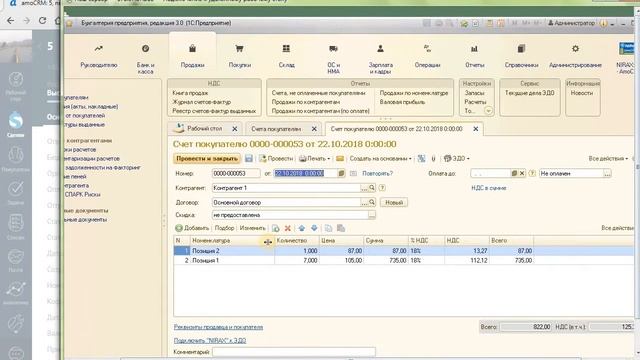Open Валовая прибыль report

[x=402, y=102]
